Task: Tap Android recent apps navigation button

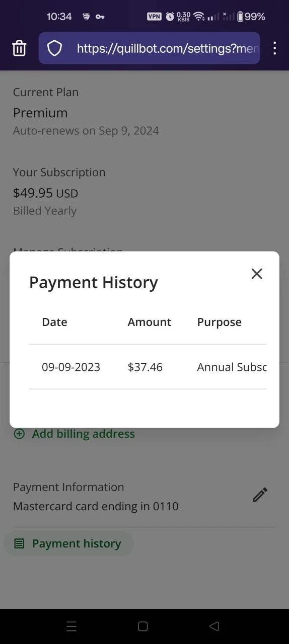Action: [71, 626]
